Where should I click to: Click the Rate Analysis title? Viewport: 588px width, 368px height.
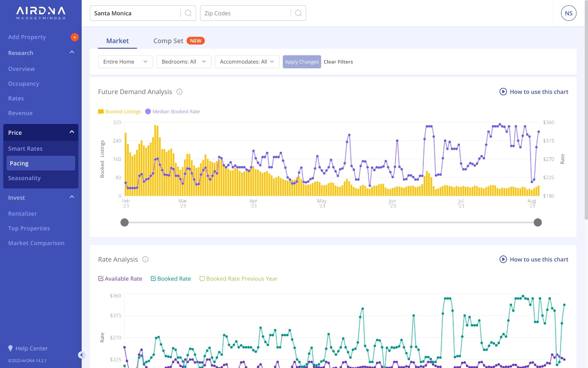118,259
